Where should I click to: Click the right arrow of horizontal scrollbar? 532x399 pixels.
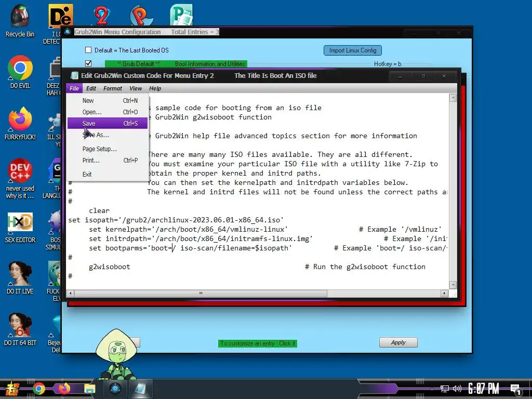click(445, 293)
